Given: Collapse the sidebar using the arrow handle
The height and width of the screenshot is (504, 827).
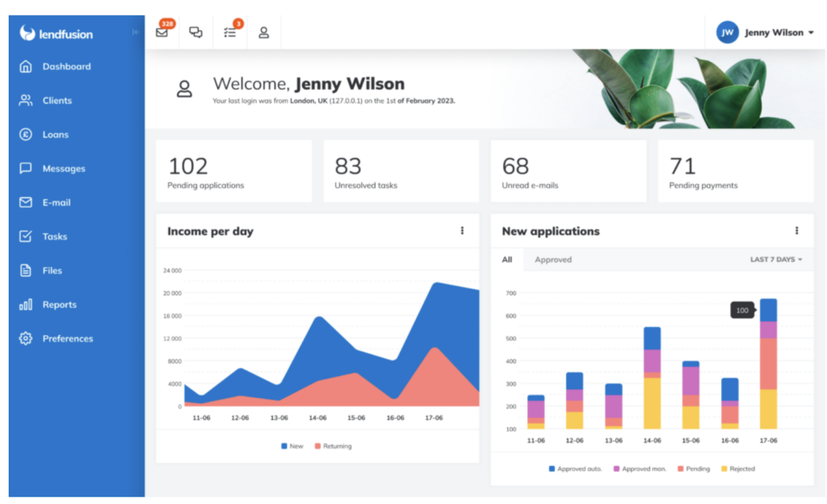Looking at the screenshot, I should click(x=135, y=32).
